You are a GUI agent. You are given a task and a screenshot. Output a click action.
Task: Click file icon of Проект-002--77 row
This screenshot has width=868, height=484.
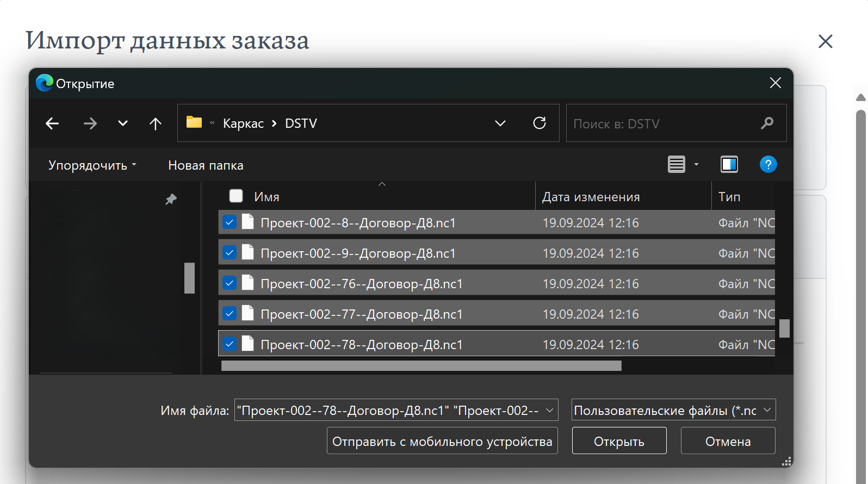point(248,313)
